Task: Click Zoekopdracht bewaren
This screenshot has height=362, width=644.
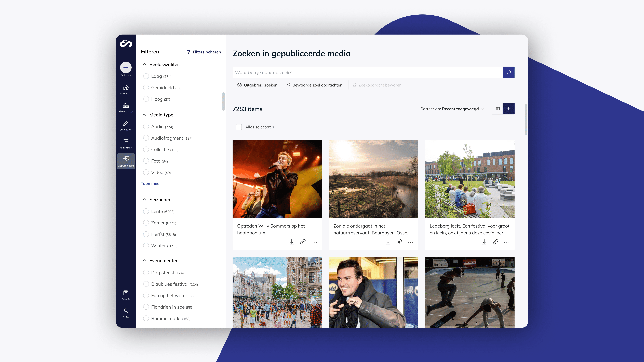Action: (x=377, y=85)
